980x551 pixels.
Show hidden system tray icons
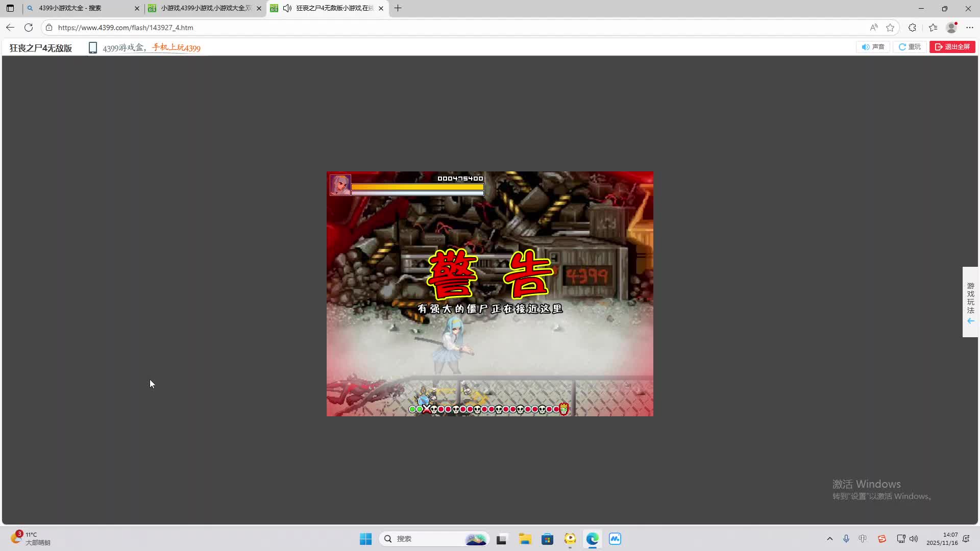[829, 539]
